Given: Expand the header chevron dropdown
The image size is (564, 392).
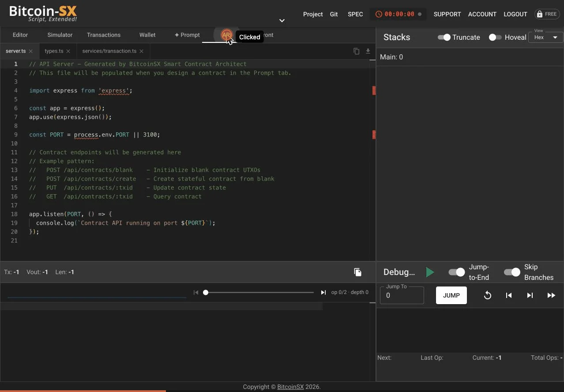Looking at the screenshot, I should 282,20.
